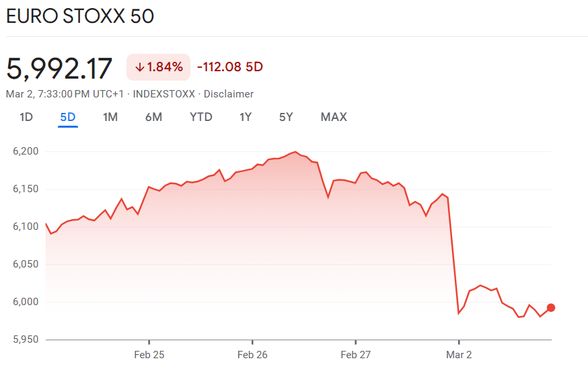Switch to the 5Y range tab

286,117
